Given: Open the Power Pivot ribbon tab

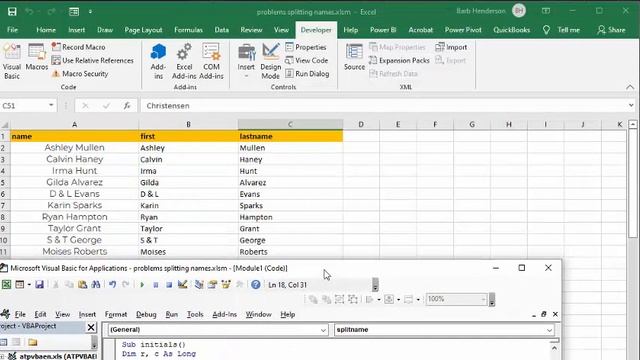Looking at the screenshot, I should point(463,30).
